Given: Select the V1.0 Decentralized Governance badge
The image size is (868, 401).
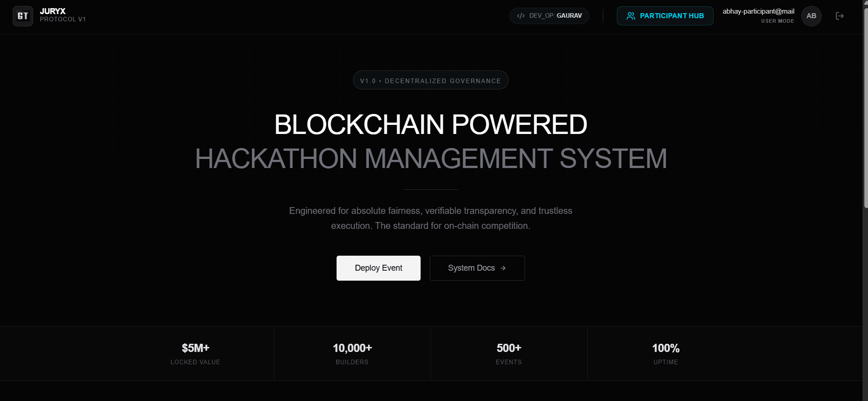Looking at the screenshot, I should (x=430, y=80).
